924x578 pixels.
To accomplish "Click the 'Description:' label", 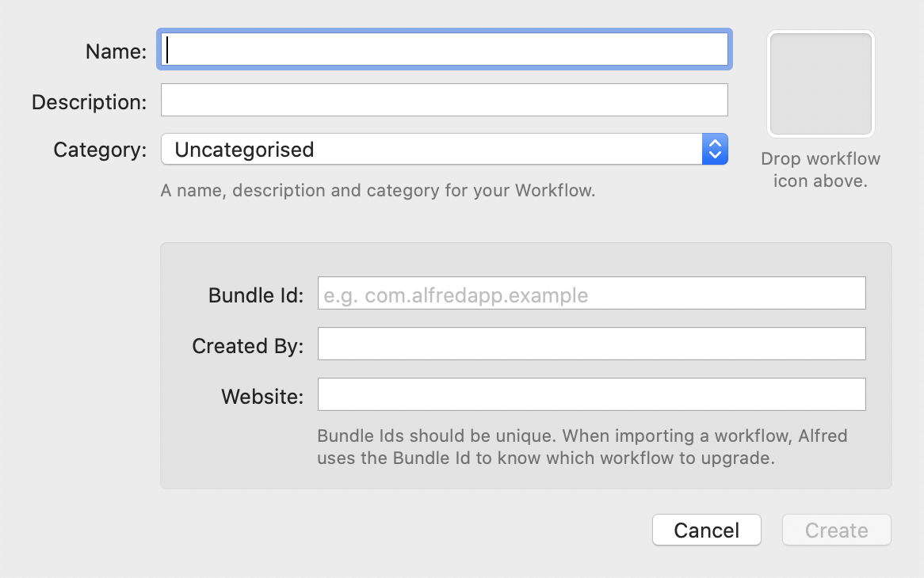I will (89, 102).
